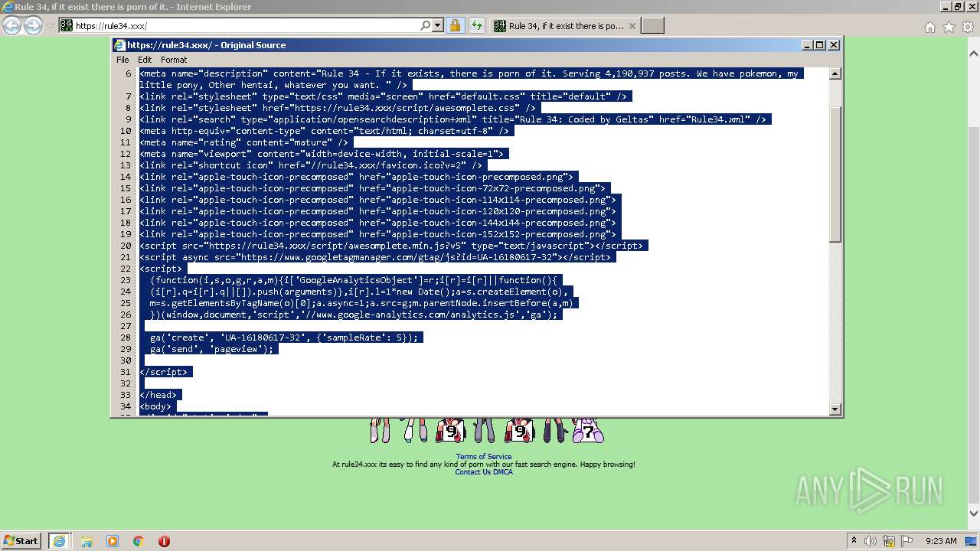
Task: Click the 'At rule34.xxx its easy' footer text
Action: (x=484, y=465)
